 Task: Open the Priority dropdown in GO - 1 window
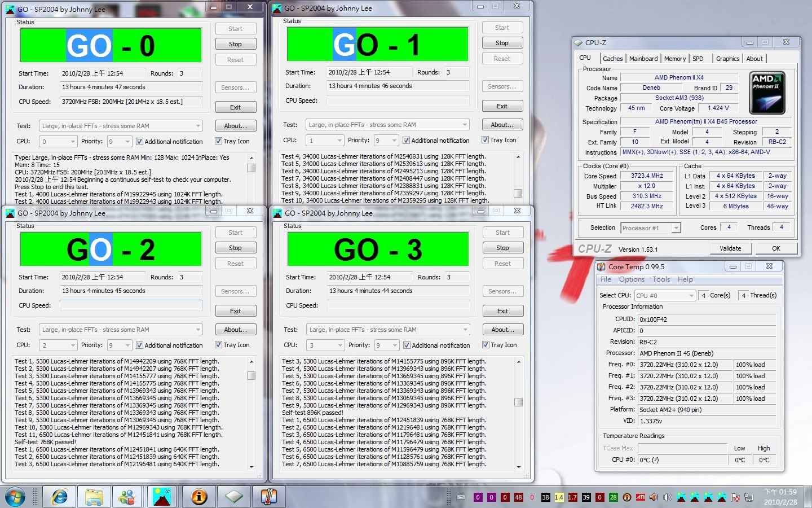pyautogui.click(x=386, y=141)
